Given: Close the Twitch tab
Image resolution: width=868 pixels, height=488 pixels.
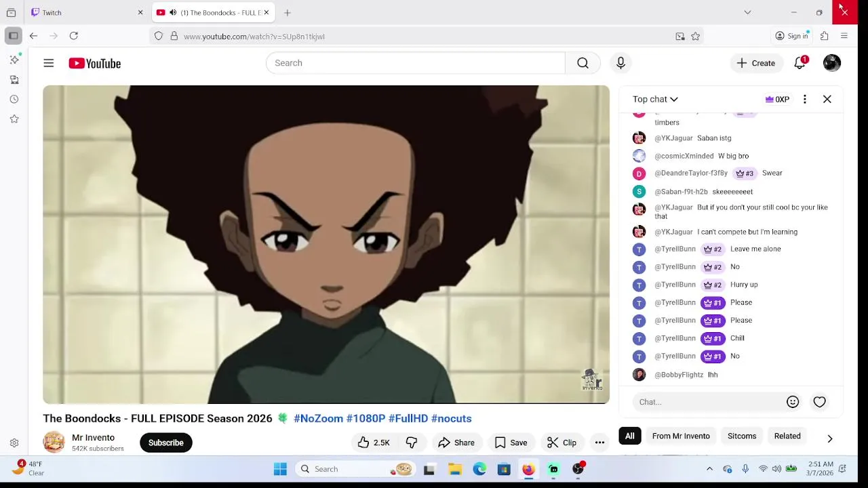Looking at the screenshot, I should [x=140, y=13].
